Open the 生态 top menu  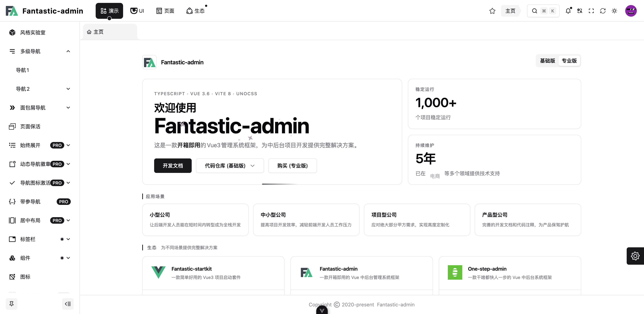tap(195, 11)
